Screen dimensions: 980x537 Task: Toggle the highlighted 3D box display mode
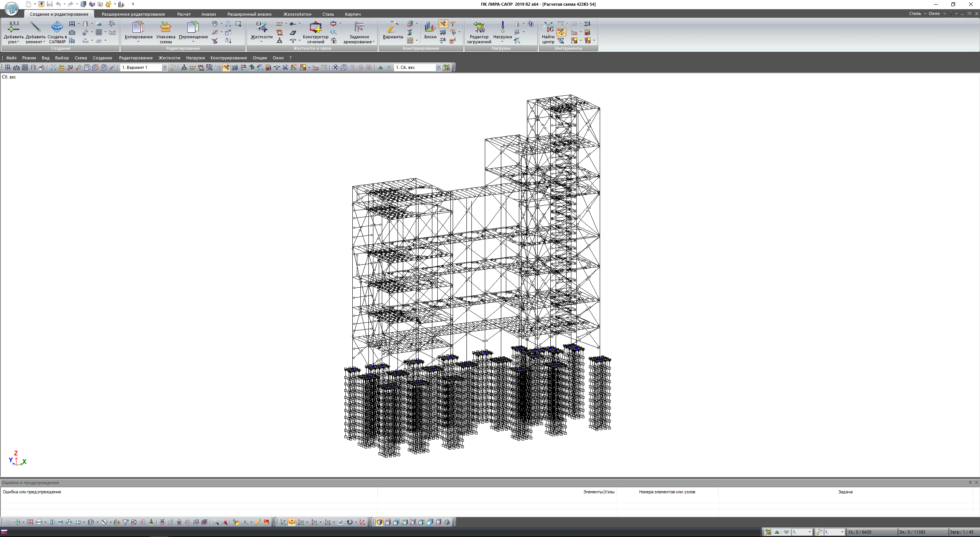point(379,522)
